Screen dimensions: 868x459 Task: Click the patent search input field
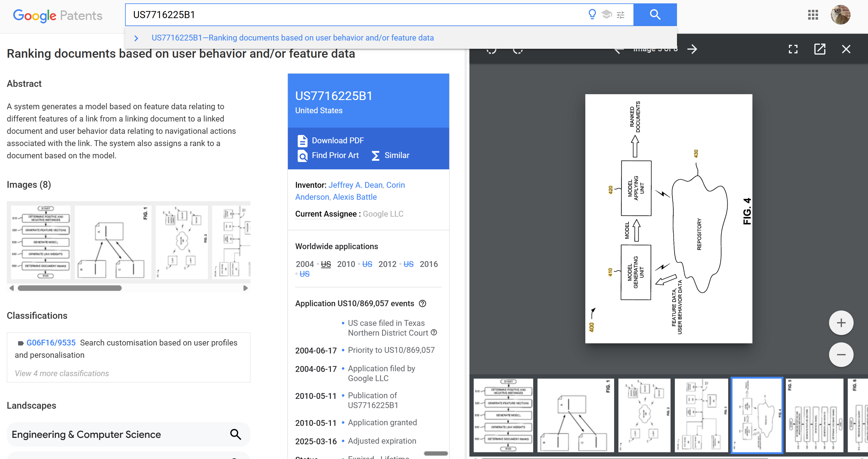(357, 15)
